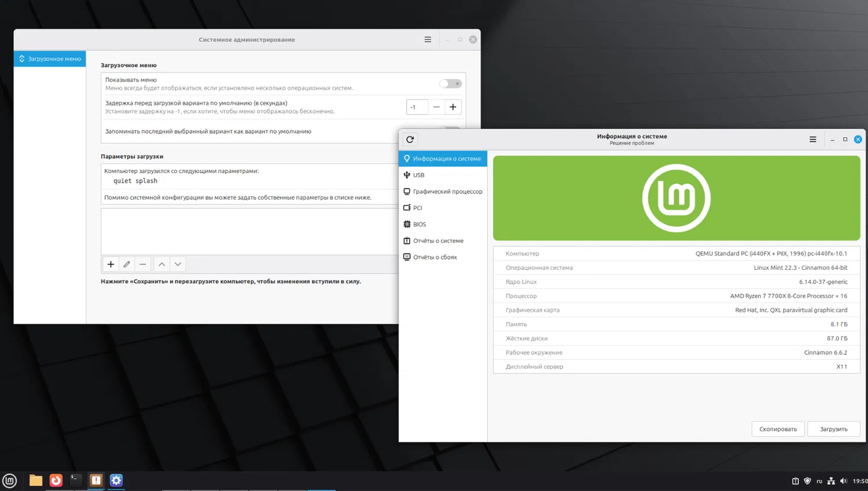Click the Графическая карта row label
This screenshot has height=491, width=868.
533,310
